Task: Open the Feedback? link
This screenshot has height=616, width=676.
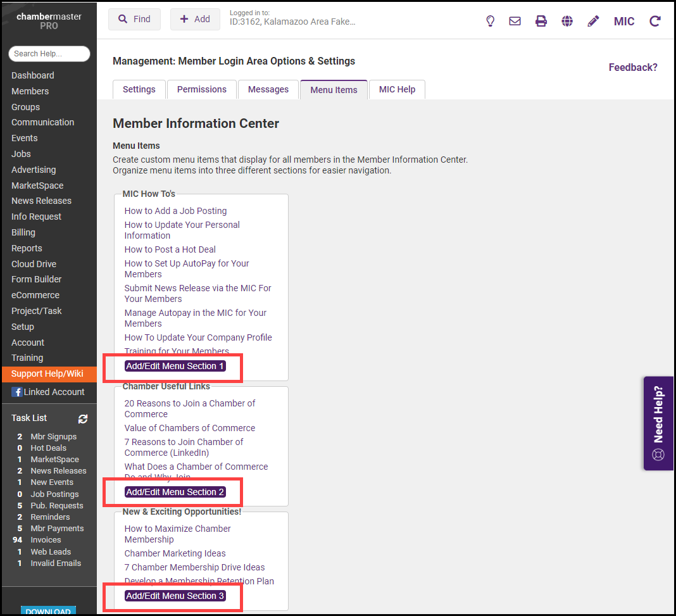Action: click(633, 67)
